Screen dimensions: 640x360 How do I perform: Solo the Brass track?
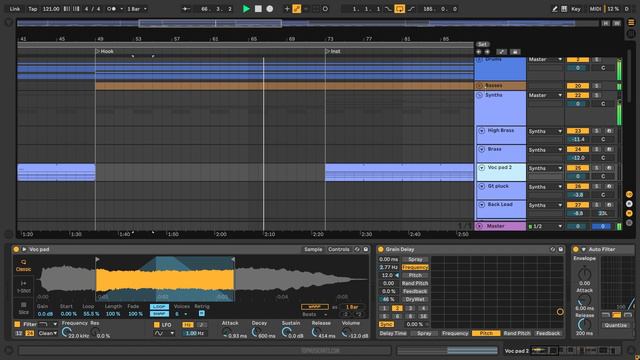click(x=596, y=149)
